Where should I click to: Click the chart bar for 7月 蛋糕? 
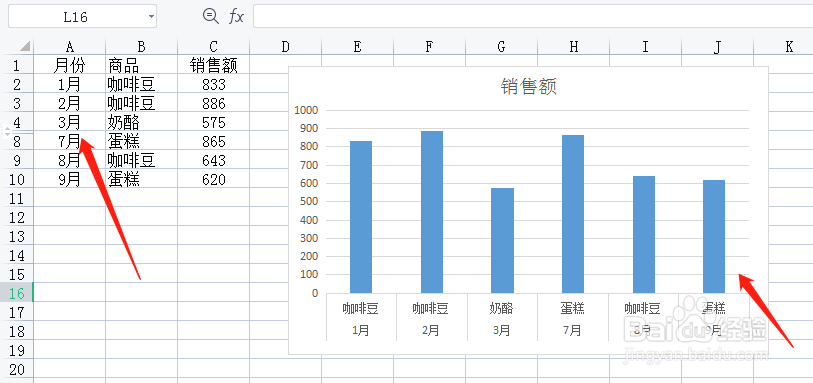click(573, 214)
